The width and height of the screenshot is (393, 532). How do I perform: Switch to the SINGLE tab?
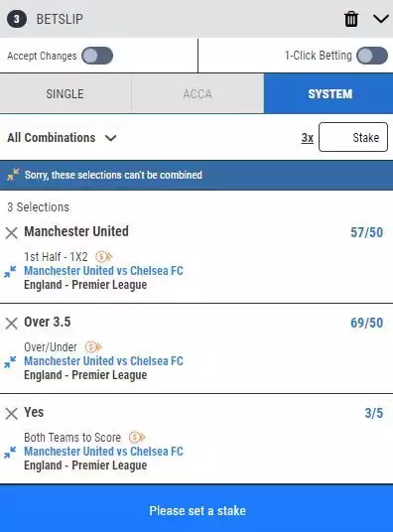tap(65, 93)
